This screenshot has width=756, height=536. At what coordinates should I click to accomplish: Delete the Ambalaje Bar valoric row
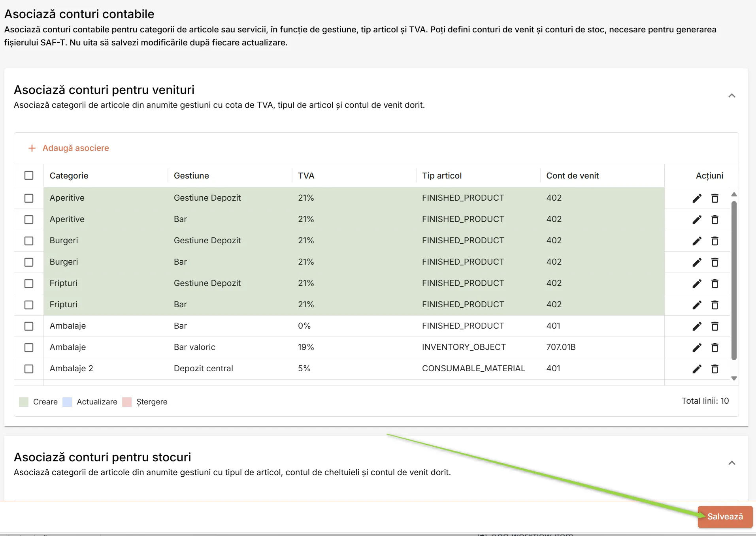coord(715,348)
